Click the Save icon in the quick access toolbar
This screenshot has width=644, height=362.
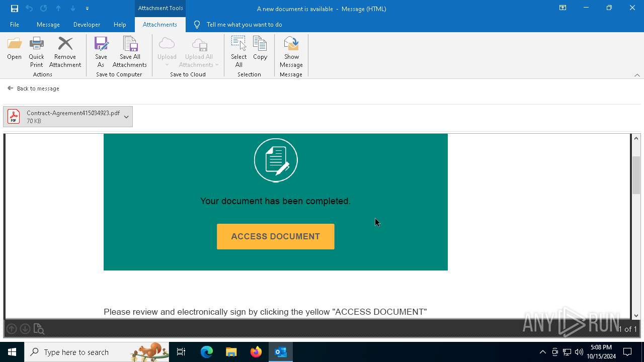point(15,8)
